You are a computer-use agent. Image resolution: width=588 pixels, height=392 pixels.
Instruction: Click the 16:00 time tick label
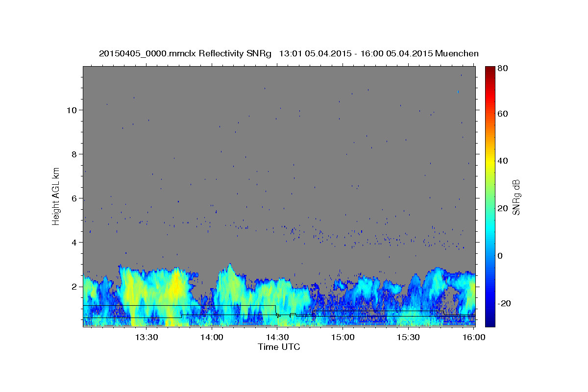[x=474, y=337]
